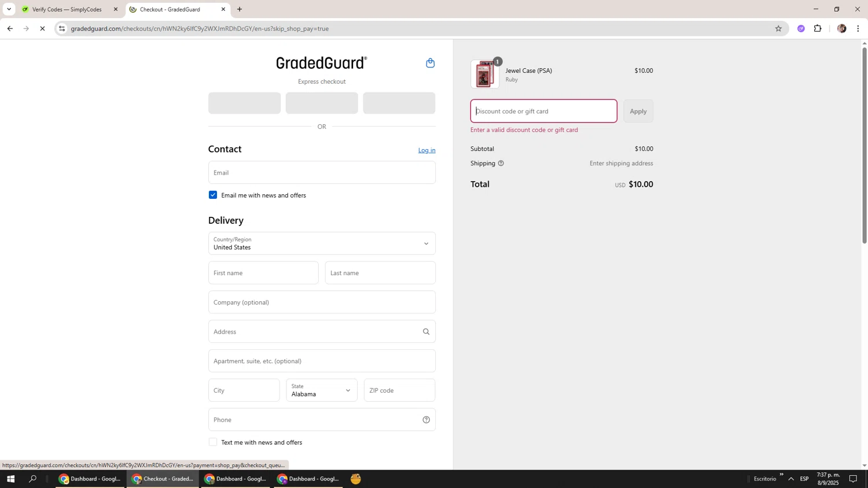Viewport: 868px width, 488px height.
Task: Click the GradedGuard logo
Action: point(322,62)
